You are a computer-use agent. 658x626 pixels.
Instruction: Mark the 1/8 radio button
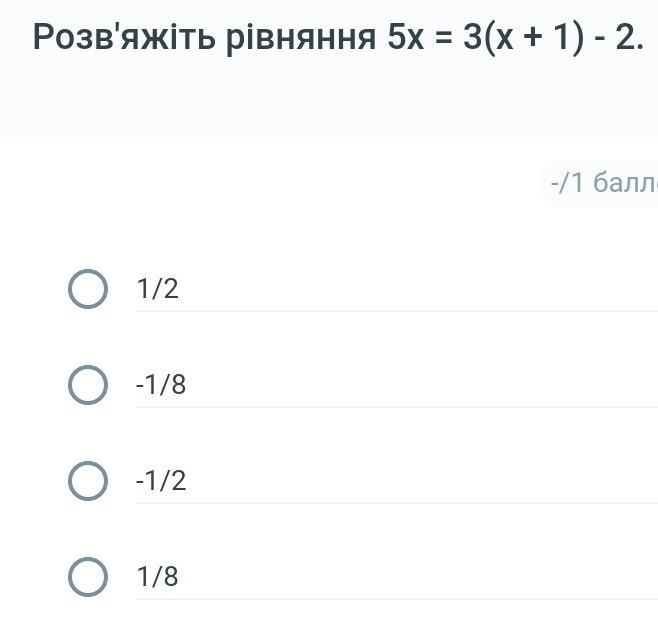(88, 577)
